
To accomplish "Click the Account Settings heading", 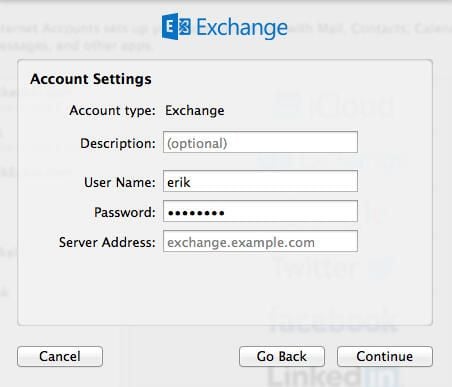I will click(x=91, y=79).
